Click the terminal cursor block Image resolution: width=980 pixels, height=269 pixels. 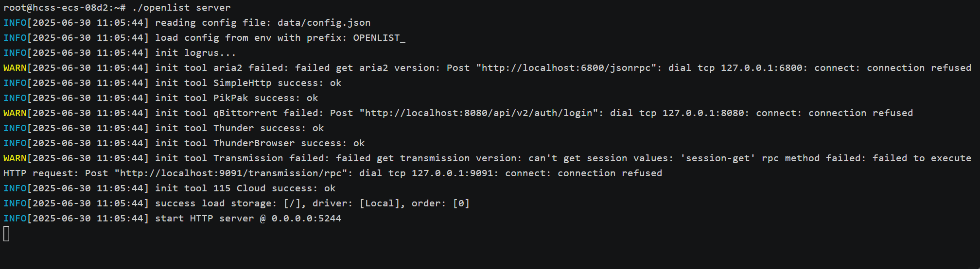[x=6, y=234]
